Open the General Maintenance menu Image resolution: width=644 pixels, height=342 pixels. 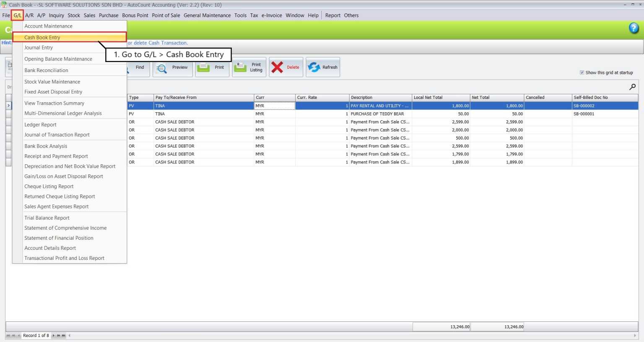point(207,16)
